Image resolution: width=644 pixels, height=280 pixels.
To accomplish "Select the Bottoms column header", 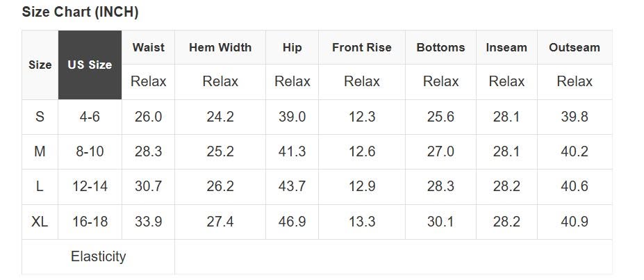I will [x=440, y=47].
